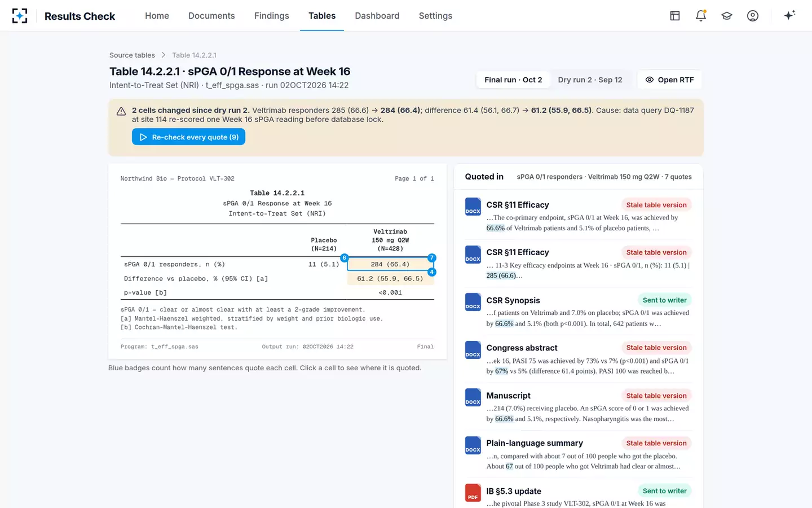Image resolution: width=812 pixels, height=508 pixels.
Task: Click the Stale table version badge on Manuscript
Action: pos(656,396)
